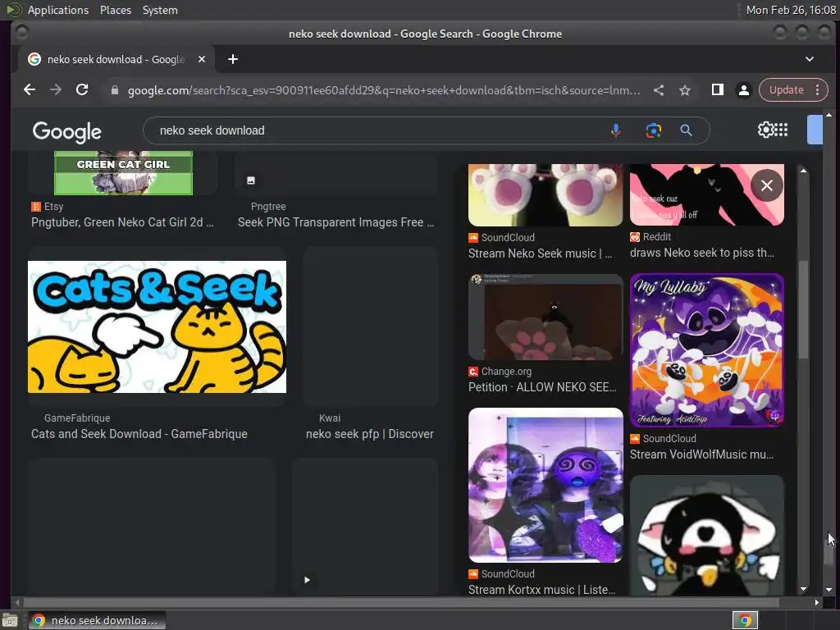Open Stream VoidWolfMusic SoundCloud link

click(702, 454)
